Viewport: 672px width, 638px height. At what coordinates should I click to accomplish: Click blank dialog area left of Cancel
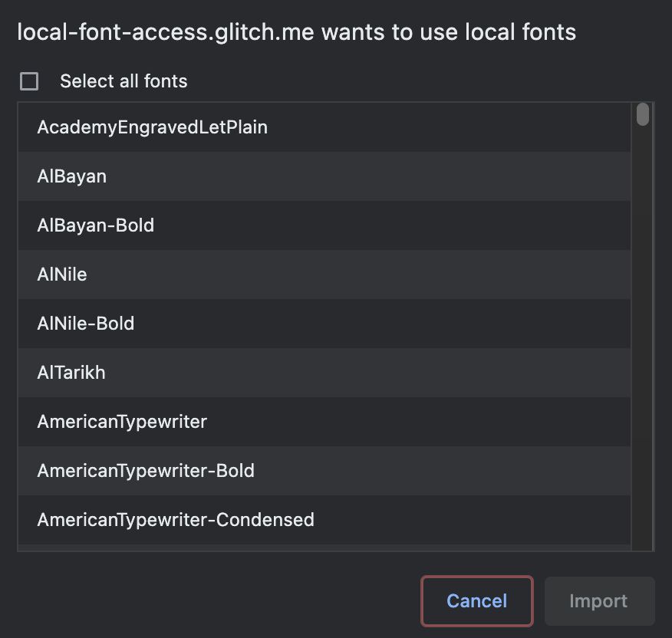click(215, 601)
